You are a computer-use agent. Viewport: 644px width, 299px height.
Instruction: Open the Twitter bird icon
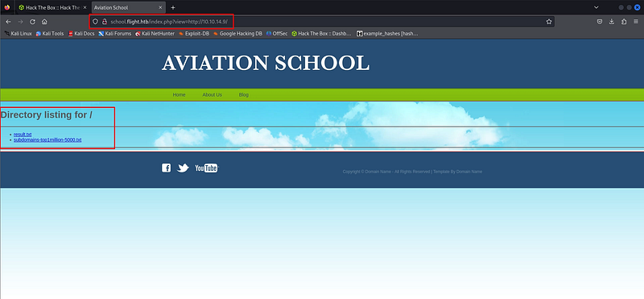tap(183, 168)
